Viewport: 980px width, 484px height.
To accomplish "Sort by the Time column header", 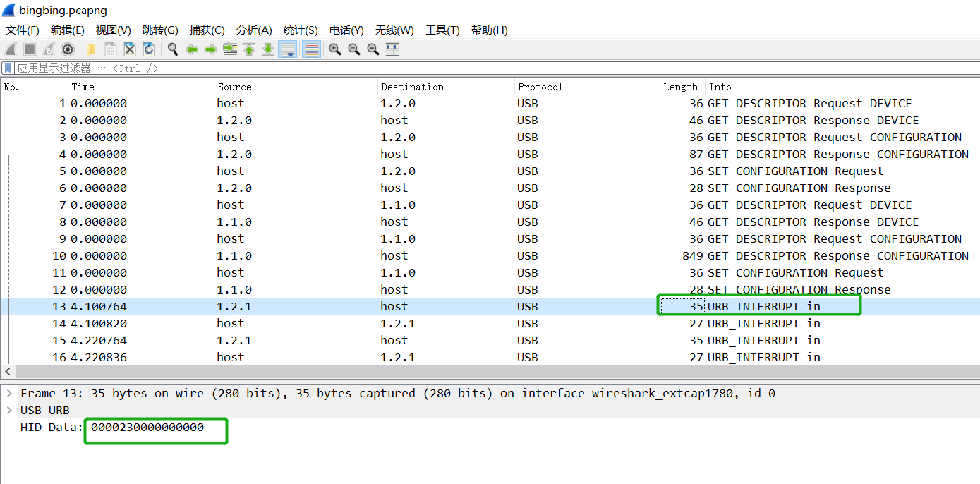I will [x=141, y=87].
